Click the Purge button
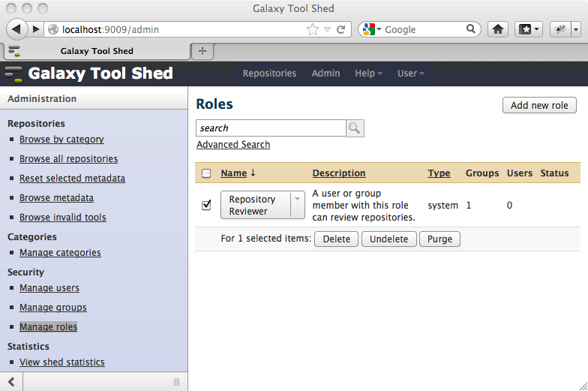This screenshot has height=391, width=588. pos(439,239)
